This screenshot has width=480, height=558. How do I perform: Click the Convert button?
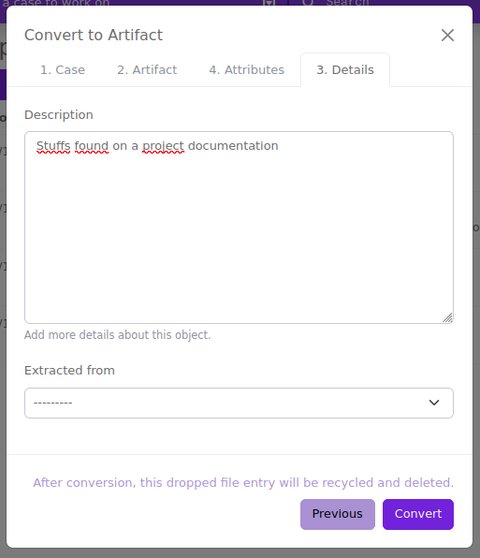point(418,514)
